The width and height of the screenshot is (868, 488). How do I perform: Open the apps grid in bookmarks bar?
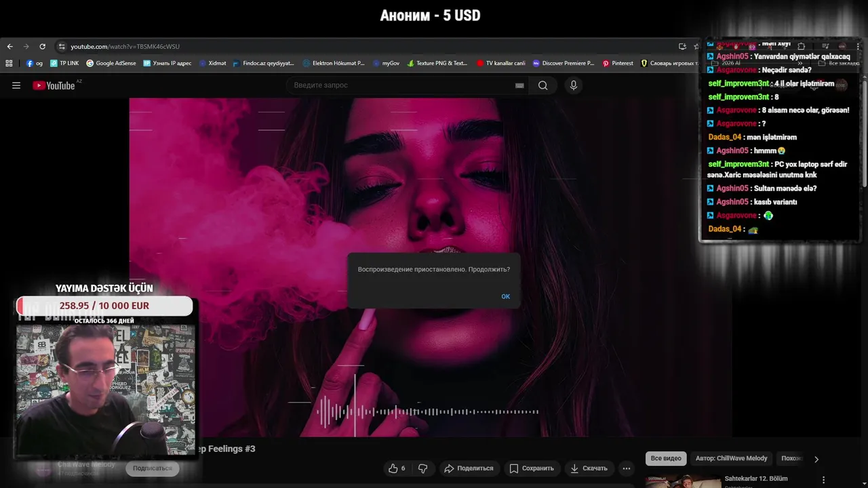coord(9,63)
